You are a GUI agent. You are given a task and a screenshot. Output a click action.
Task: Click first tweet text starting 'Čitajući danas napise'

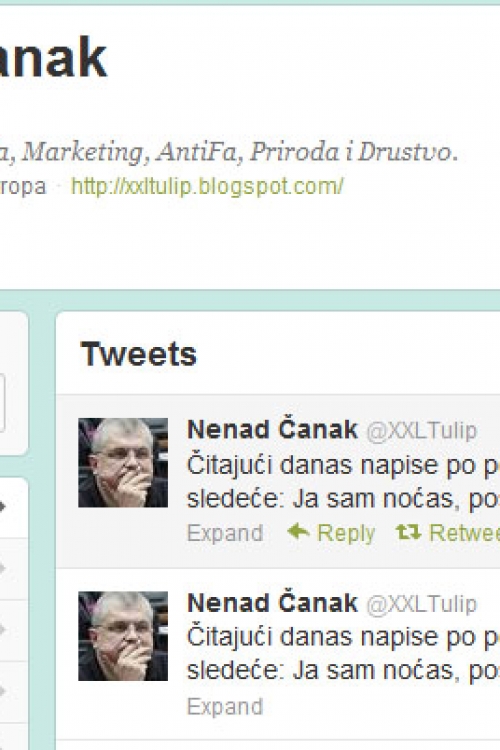pos(343,482)
